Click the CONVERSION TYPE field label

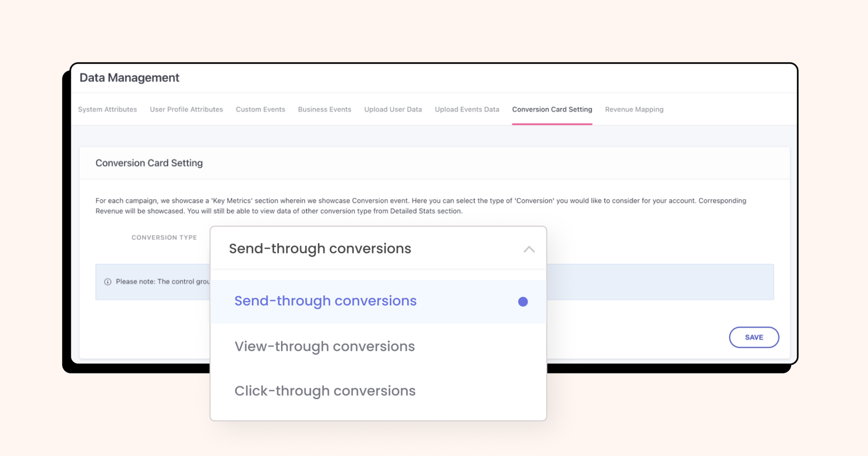click(x=164, y=238)
